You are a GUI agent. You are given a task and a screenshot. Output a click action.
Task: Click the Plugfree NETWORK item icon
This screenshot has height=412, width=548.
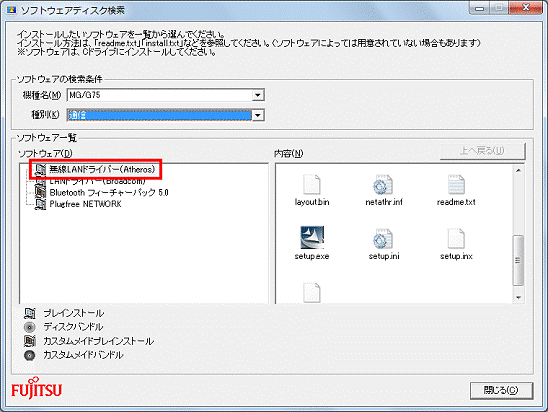pos(40,204)
